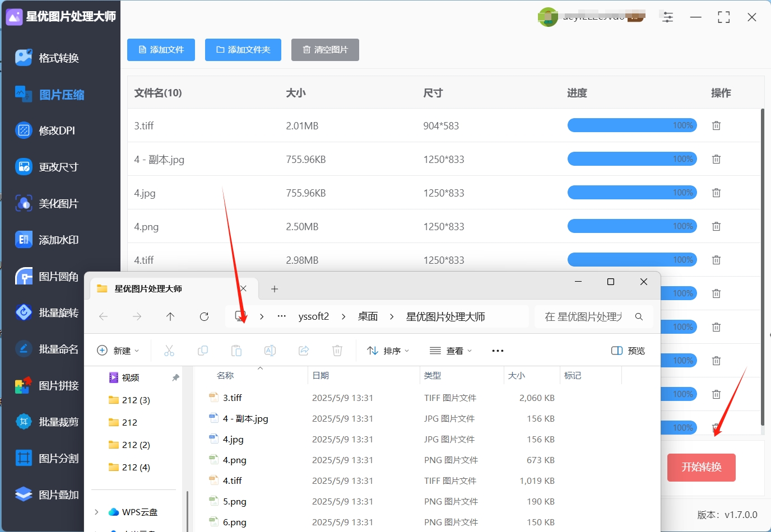The height and width of the screenshot is (532, 771).
Task: Click Explorer paste toolbar icon
Action: (236, 351)
